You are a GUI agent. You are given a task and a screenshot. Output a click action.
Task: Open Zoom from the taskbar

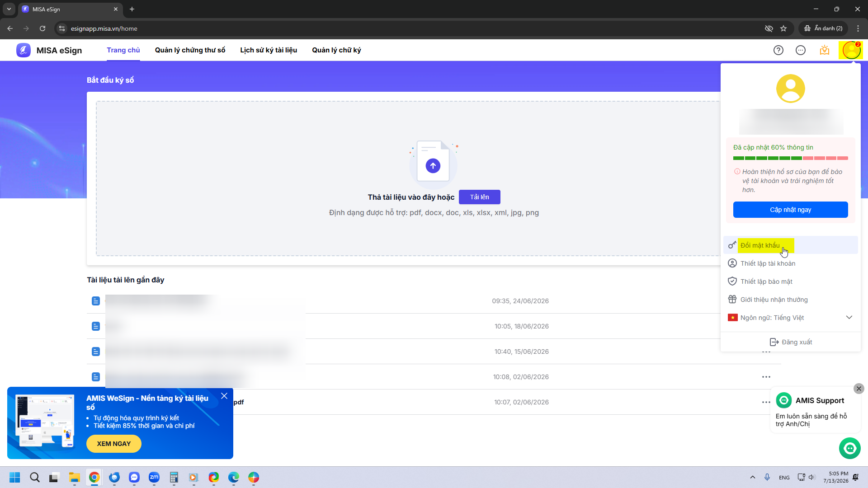pyautogui.click(x=154, y=477)
